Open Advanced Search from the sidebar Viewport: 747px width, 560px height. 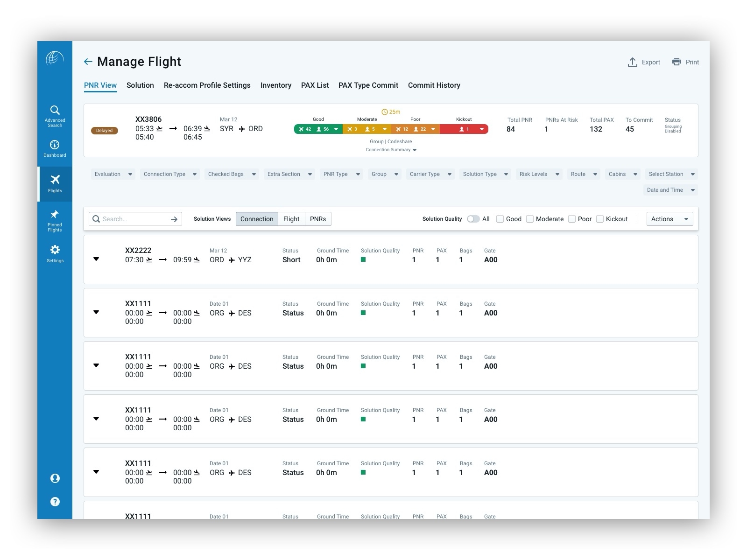55,113
